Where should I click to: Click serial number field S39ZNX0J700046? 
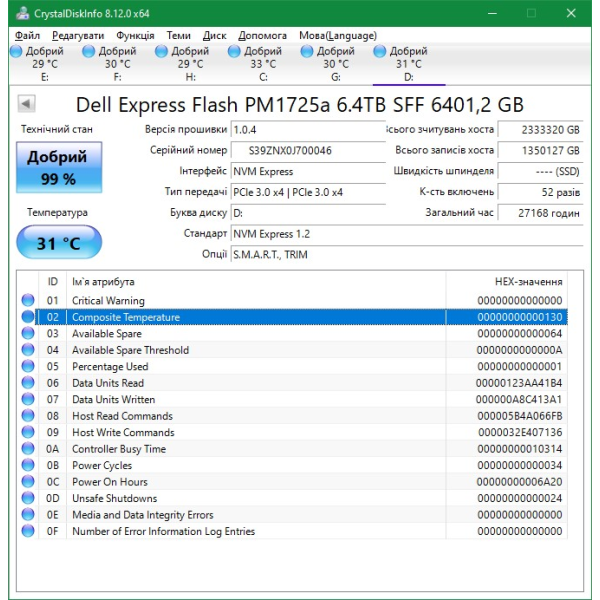(x=308, y=150)
